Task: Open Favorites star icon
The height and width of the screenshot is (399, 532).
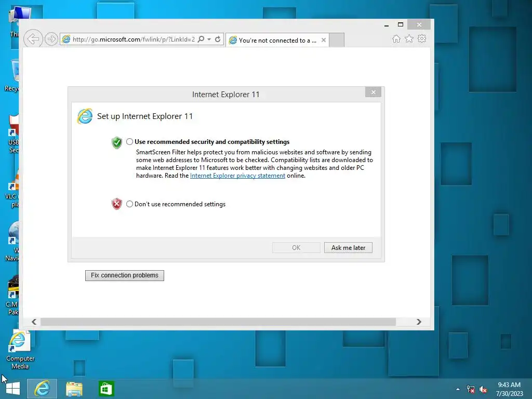Action: tap(409, 38)
